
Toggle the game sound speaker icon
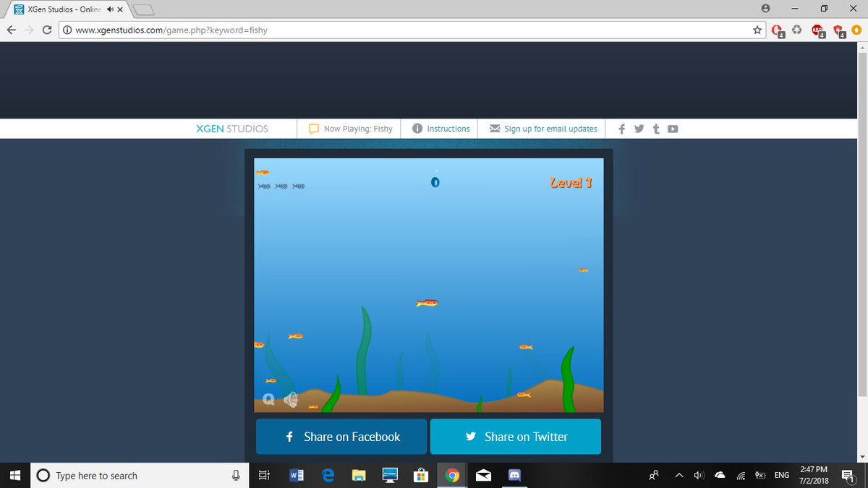[292, 398]
